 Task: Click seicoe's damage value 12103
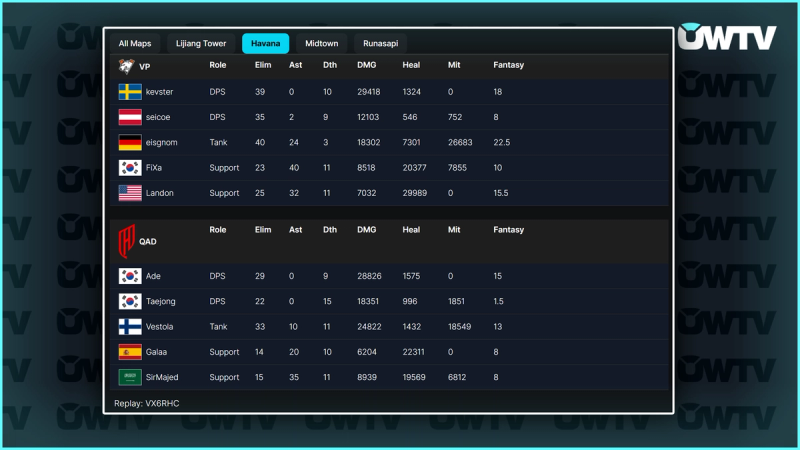click(368, 117)
